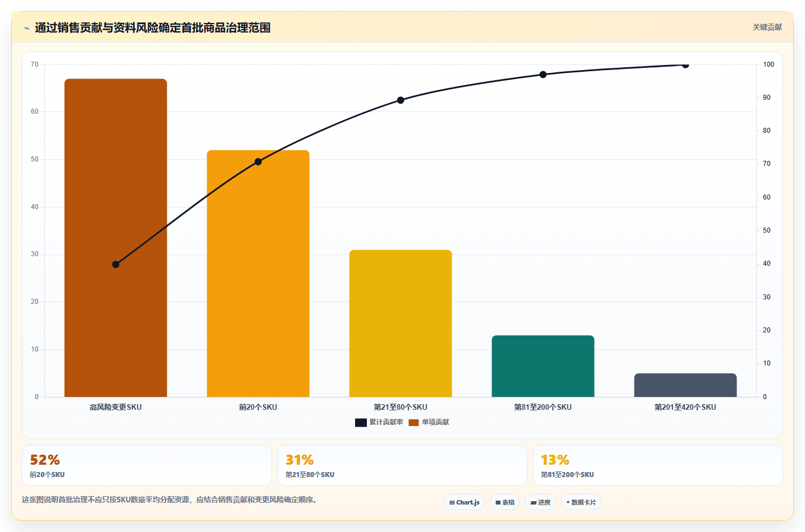Click the 关键贡献 tag in the header
805x532 pixels.
click(767, 27)
